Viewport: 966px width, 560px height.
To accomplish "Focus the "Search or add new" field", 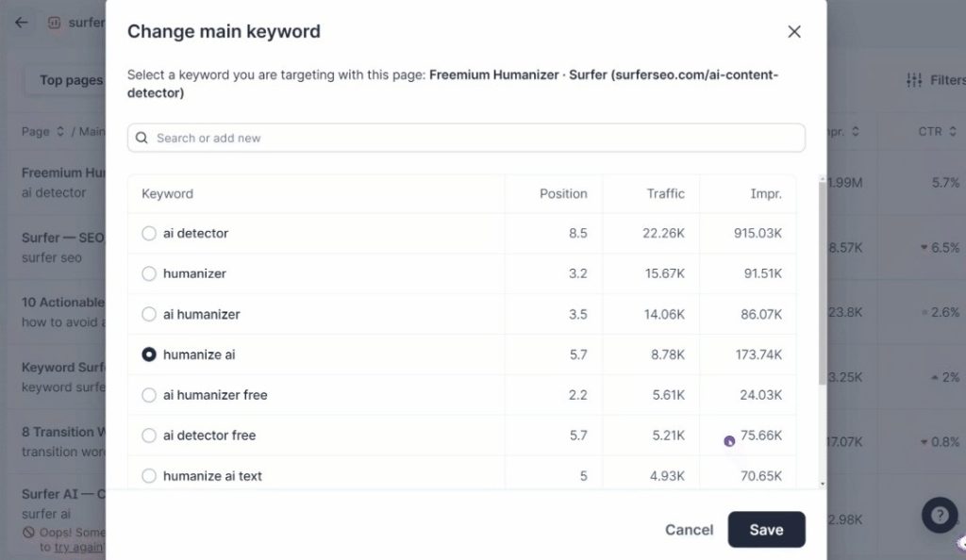I will (472, 138).
